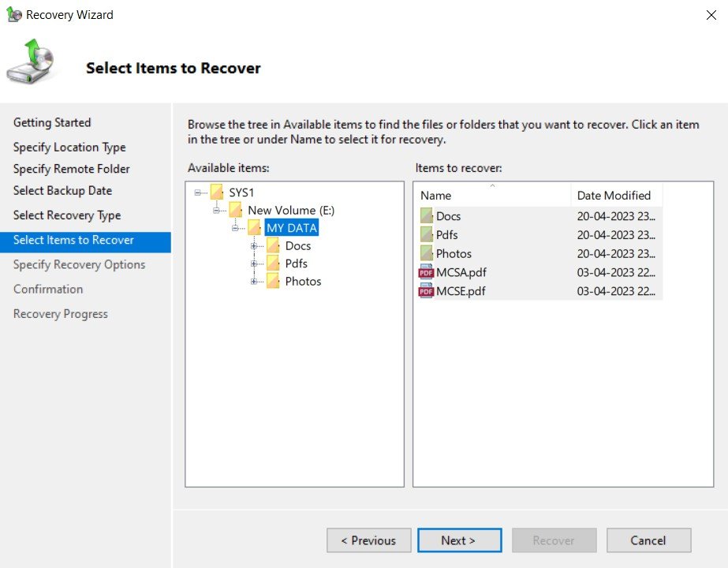Select Docs label in Available items tree
This screenshot has width=728, height=568.
point(298,245)
